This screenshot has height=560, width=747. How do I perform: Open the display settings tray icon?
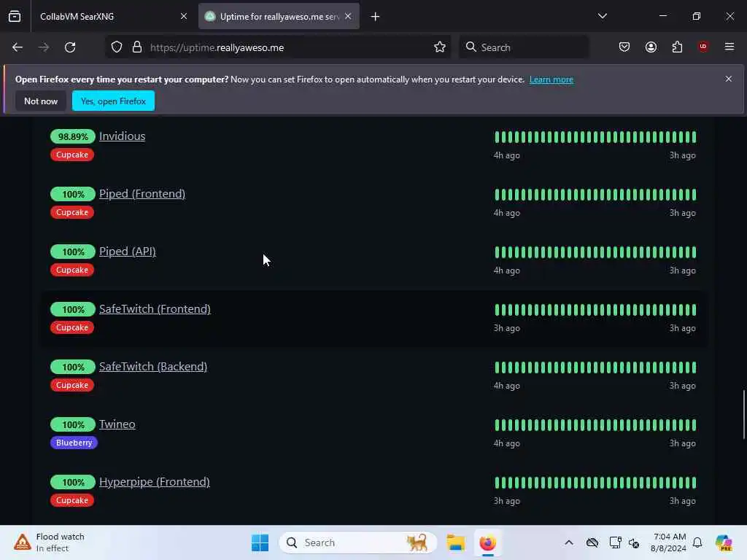(615, 542)
